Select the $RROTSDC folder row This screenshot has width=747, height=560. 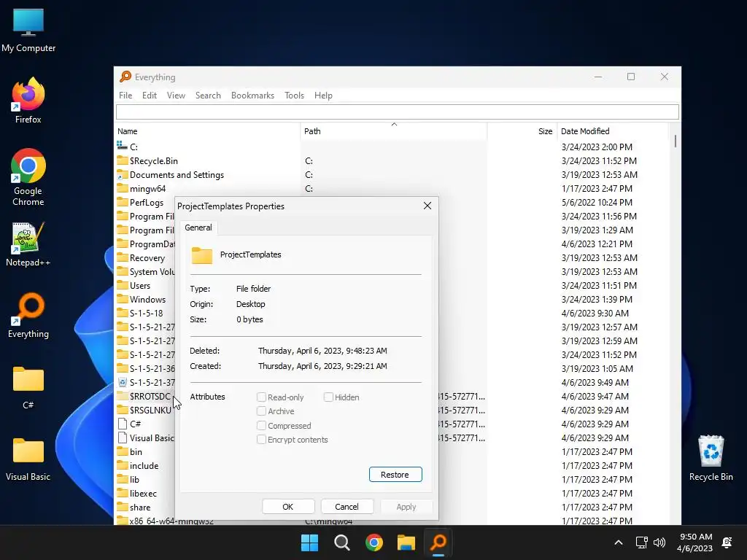[144, 396]
